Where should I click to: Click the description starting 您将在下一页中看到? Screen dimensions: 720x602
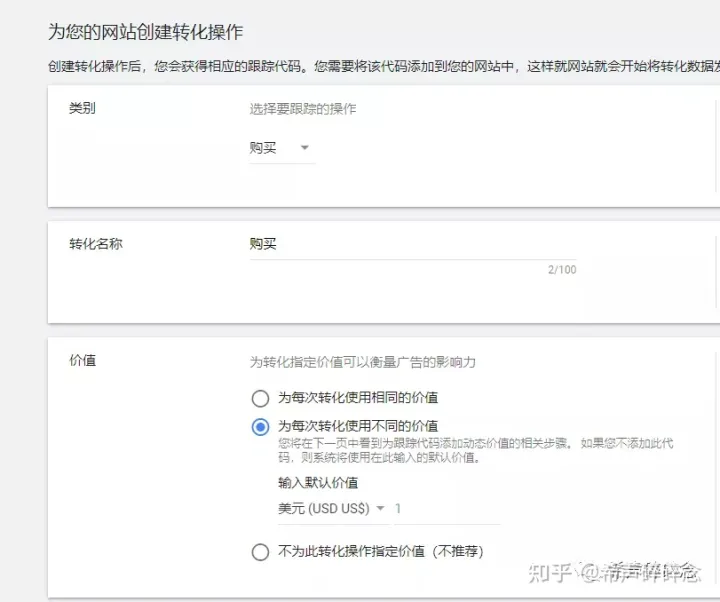(x=476, y=450)
